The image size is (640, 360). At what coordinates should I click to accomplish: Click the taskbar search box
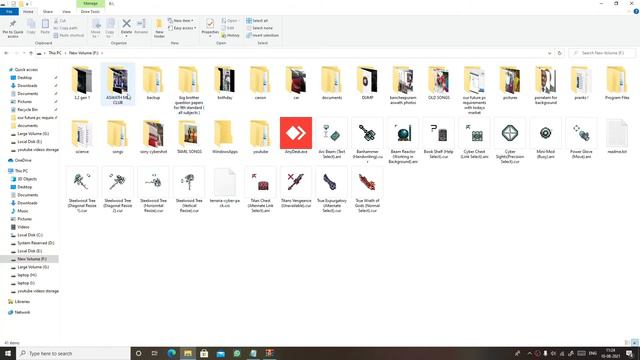pos(73,353)
